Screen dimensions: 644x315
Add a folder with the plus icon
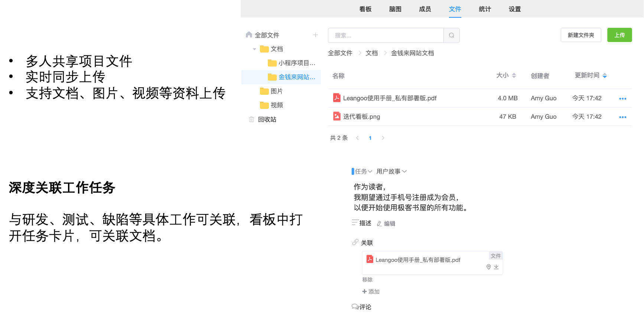315,35
